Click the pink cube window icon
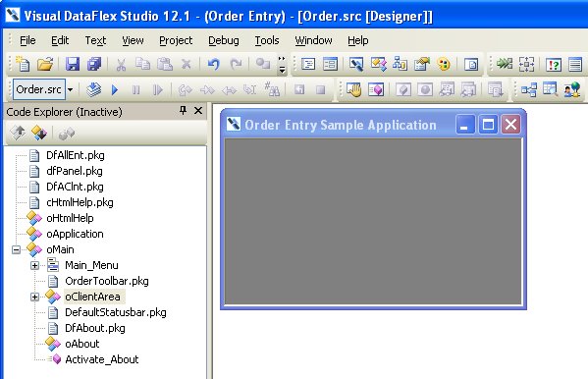 (x=376, y=89)
